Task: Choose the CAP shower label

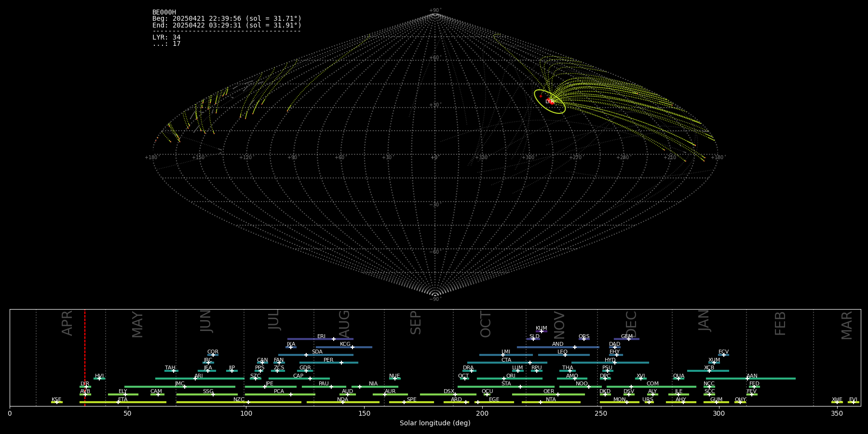Action: pos(298,376)
